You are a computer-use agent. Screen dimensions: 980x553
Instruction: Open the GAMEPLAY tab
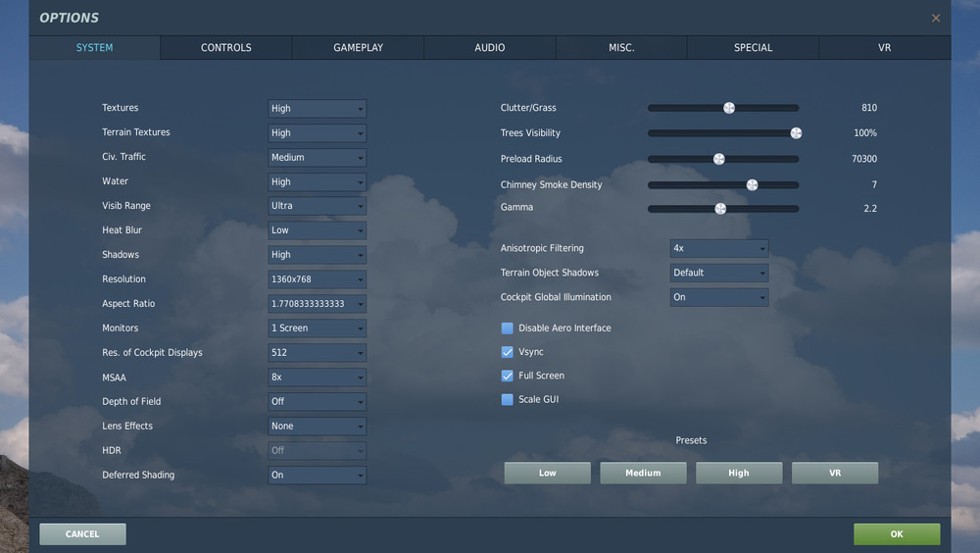tap(358, 47)
